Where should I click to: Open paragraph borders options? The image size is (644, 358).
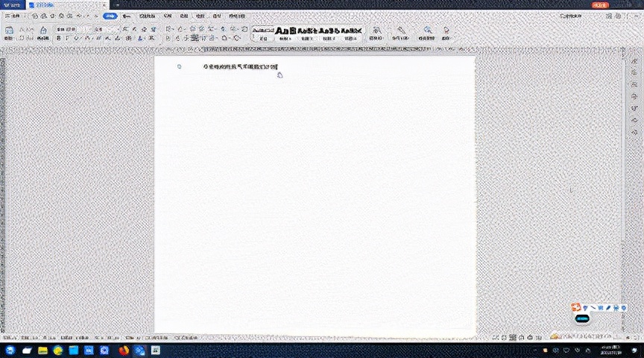(x=236, y=38)
